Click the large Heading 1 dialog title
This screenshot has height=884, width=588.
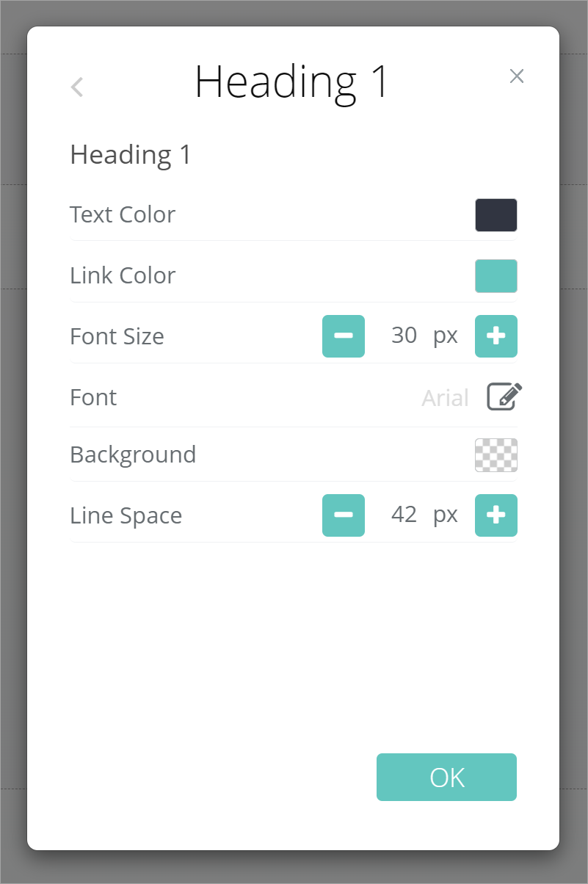tap(291, 81)
